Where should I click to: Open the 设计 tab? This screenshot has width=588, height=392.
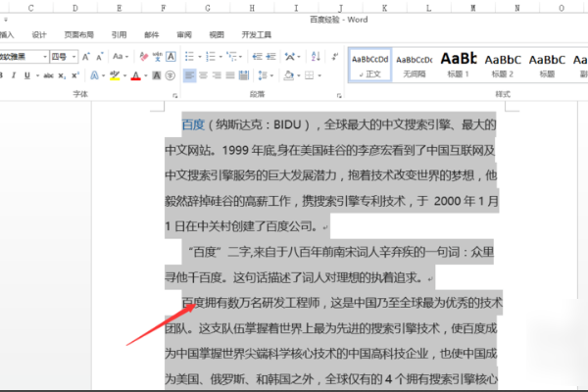(39, 35)
